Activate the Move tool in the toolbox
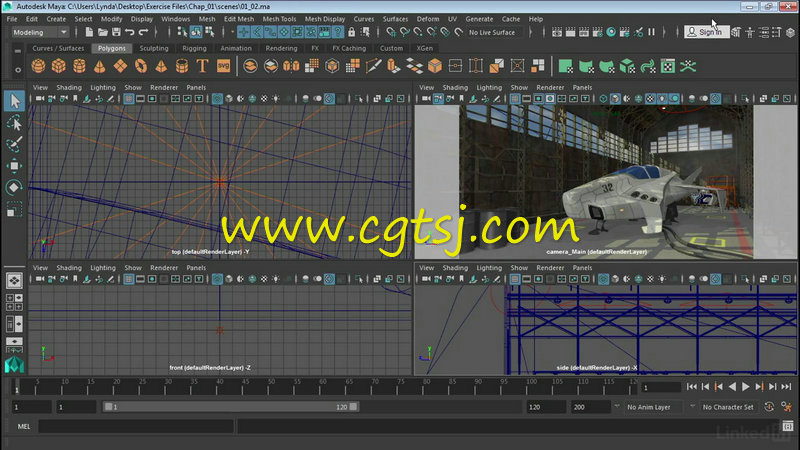The width and height of the screenshot is (800, 450). tap(14, 166)
